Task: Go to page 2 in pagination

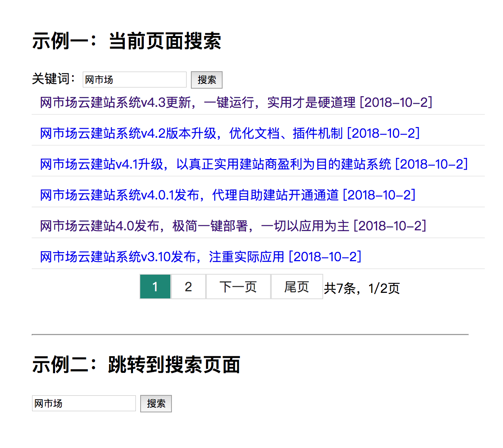Action: pyautogui.click(x=188, y=287)
